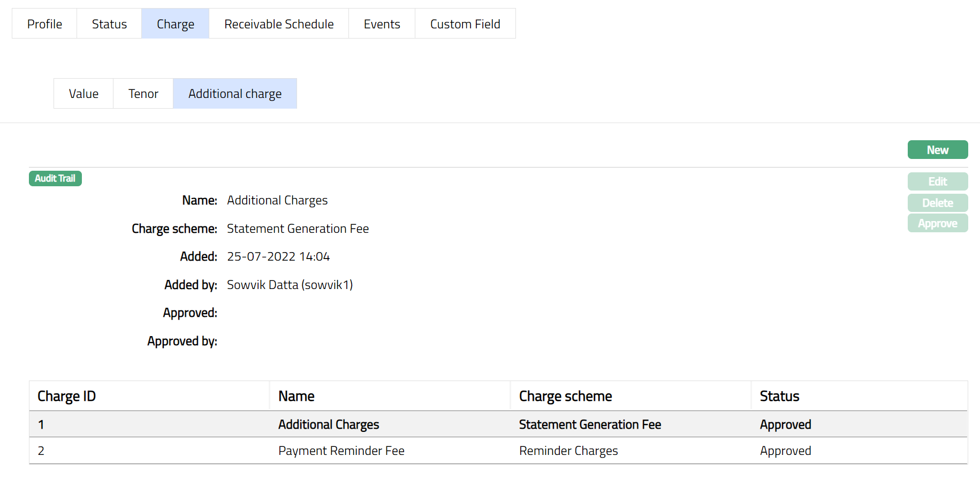
Task: Open the Audit Trail
Action: pyautogui.click(x=55, y=178)
